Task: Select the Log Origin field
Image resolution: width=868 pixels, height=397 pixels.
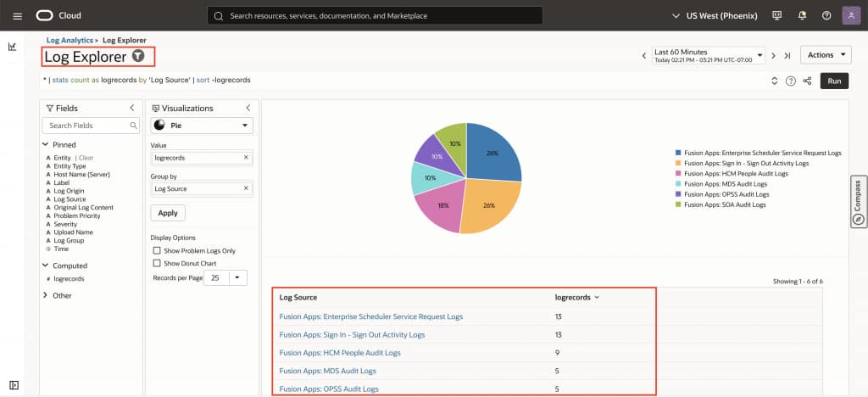Action: click(x=69, y=191)
